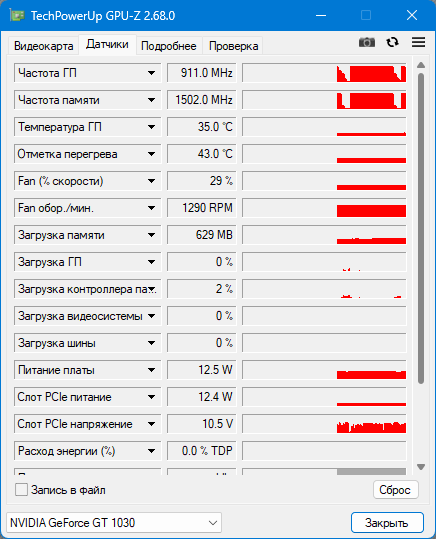Switch to the Видеокарта tab
Image resolution: width=436 pixels, height=539 pixels.
coord(43,46)
